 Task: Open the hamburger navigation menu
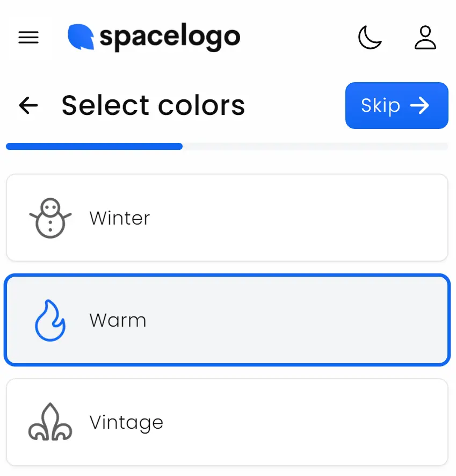(28, 38)
